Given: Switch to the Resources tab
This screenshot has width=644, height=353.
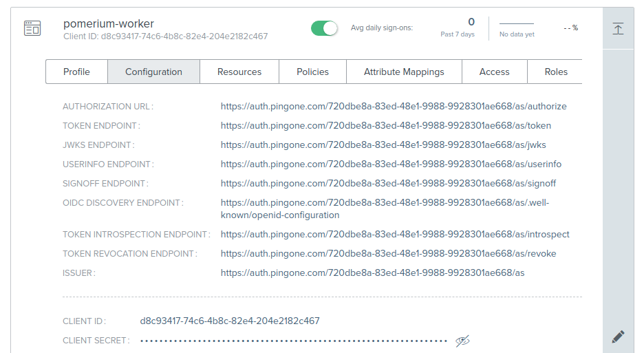Looking at the screenshot, I should (x=239, y=72).
